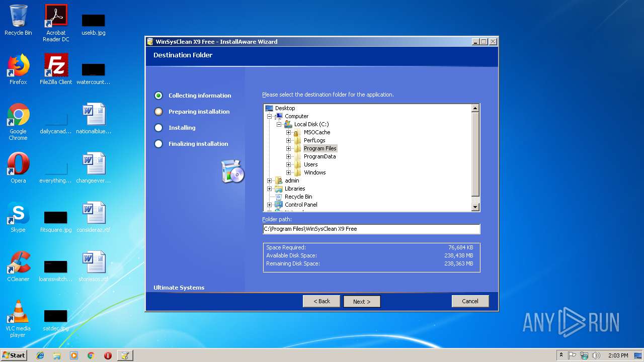Click Preparing installation step indicator
Screen dimensions: 644x362
tap(158, 112)
